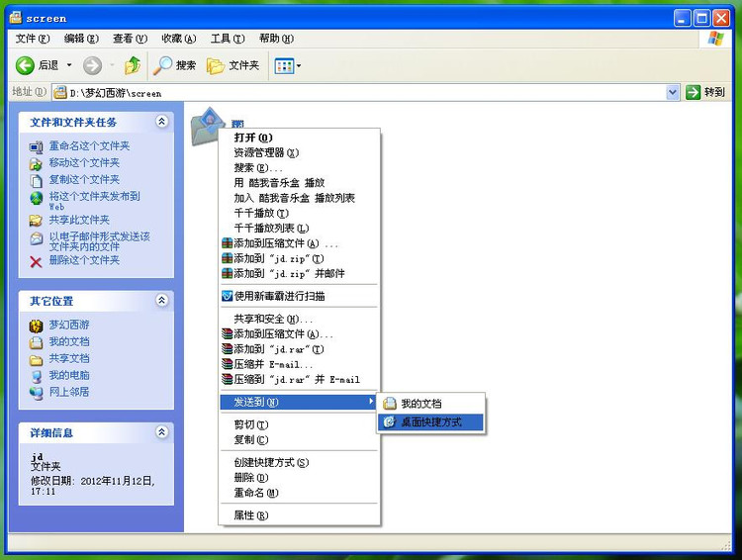Go to 共享文档 in other places
Viewport: 742px width, 560px height.
pos(69,358)
